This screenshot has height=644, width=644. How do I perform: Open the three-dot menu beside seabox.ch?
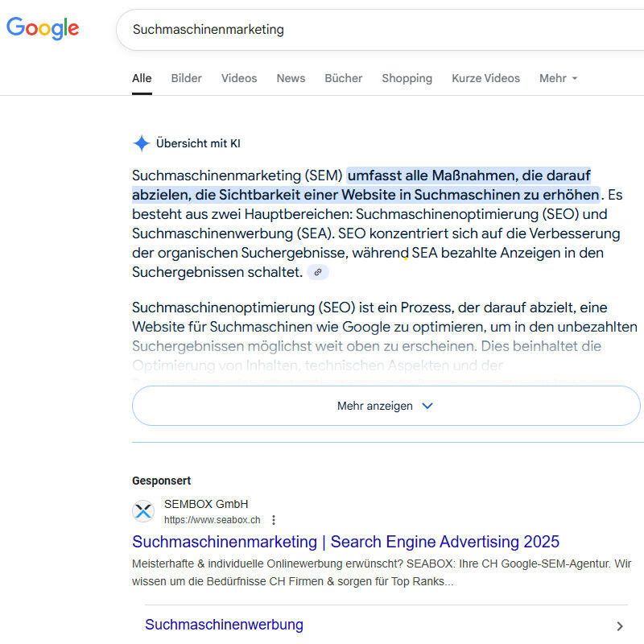(x=274, y=520)
